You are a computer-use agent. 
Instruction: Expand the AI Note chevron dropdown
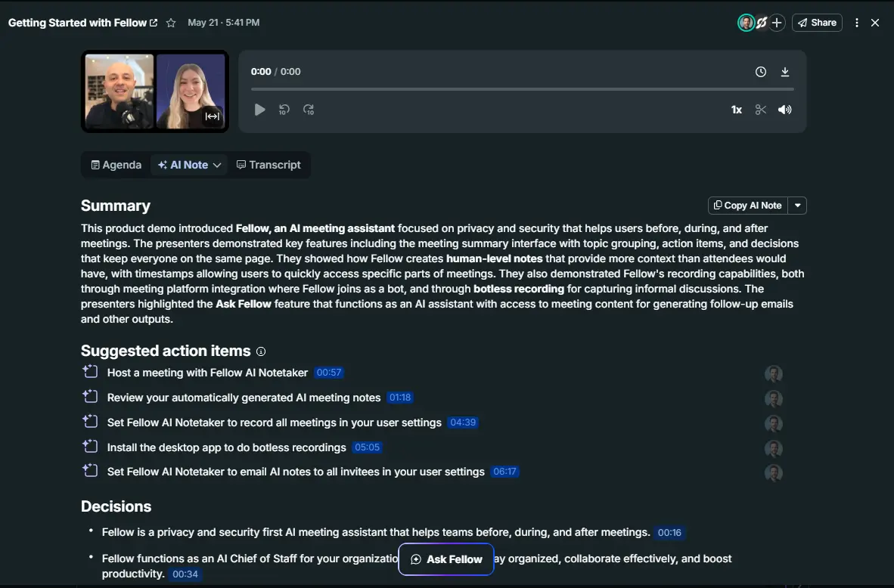click(x=217, y=166)
